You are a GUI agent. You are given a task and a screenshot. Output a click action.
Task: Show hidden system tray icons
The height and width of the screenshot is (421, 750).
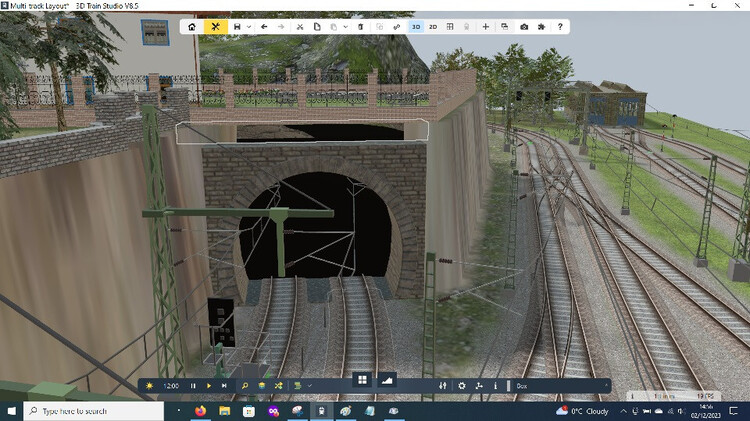tap(623, 411)
